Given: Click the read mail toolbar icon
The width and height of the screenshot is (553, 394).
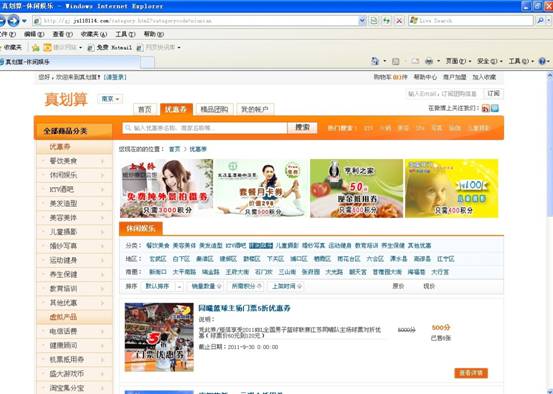Looking at the screenshot, I should coord(415,61).
